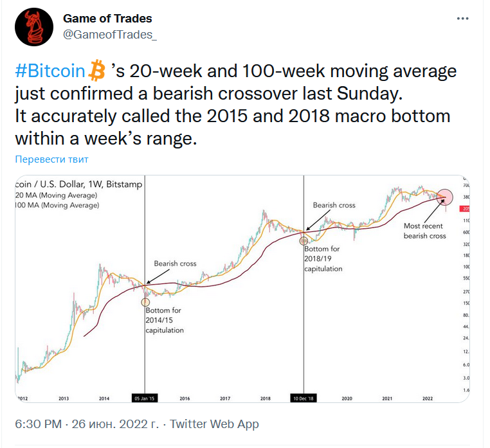Click the orange Bitcoin symbol emoji
Image resolution: width=490 pixels, height=448 pixels.
(x=97, y=69)
